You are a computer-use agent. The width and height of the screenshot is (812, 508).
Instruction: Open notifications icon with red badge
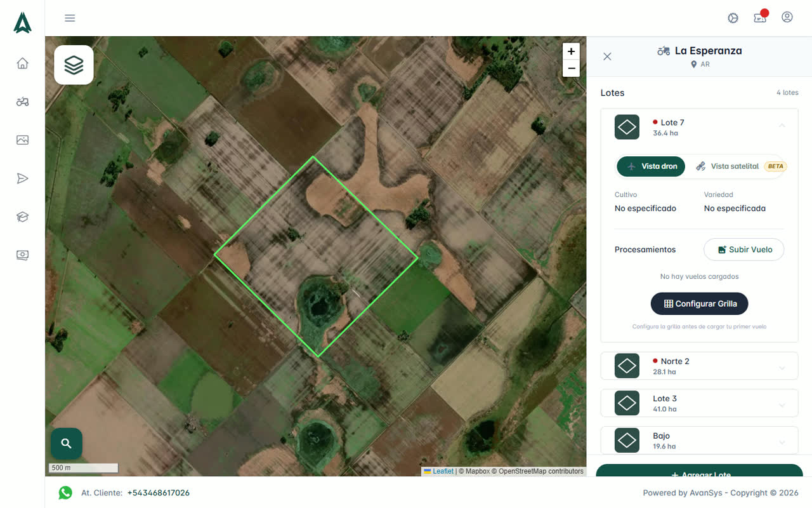(x=760, y=17)
